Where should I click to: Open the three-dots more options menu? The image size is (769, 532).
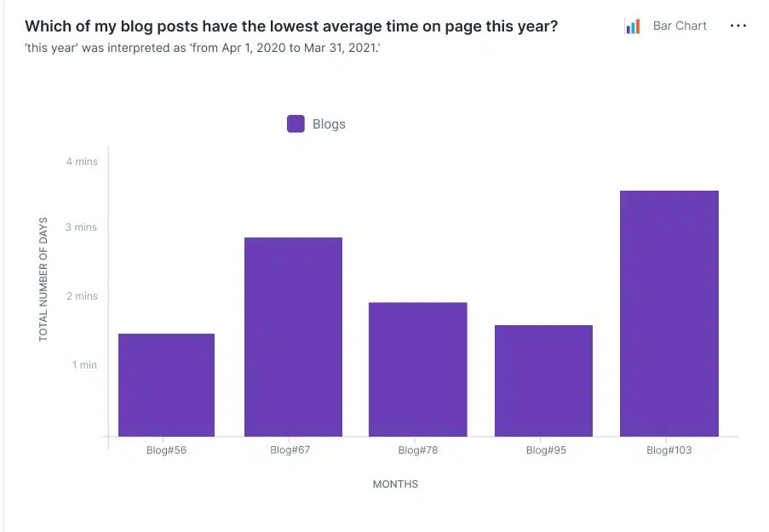tap(737, 26)
